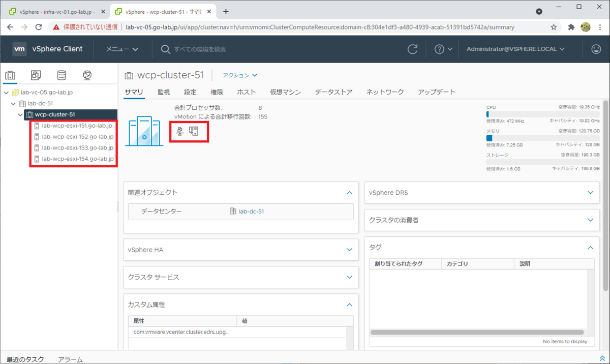Viewport: 610px width, 364px height.
Task: Open the Storage inventory view icon
Action: 62,75
